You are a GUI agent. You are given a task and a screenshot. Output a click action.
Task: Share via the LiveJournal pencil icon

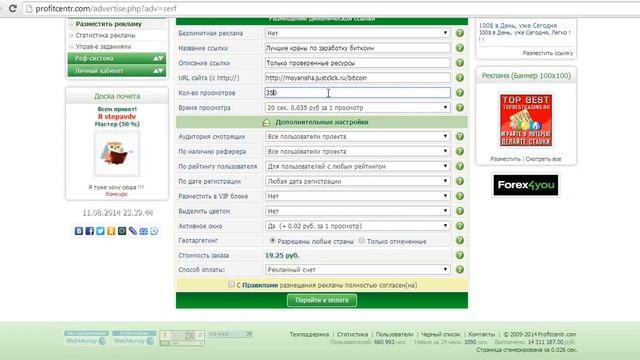click(133, 231)
